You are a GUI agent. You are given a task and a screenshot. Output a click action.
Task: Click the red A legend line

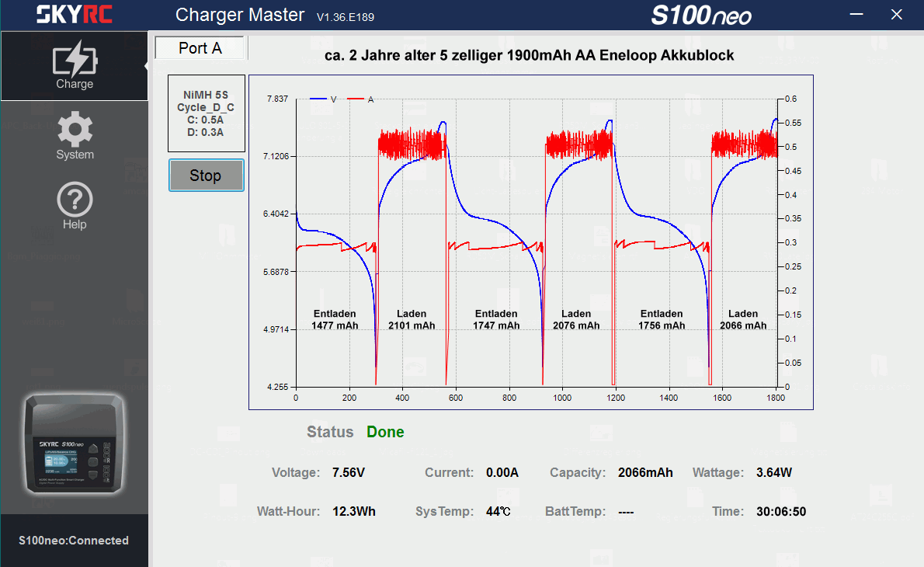pos(356,99)
